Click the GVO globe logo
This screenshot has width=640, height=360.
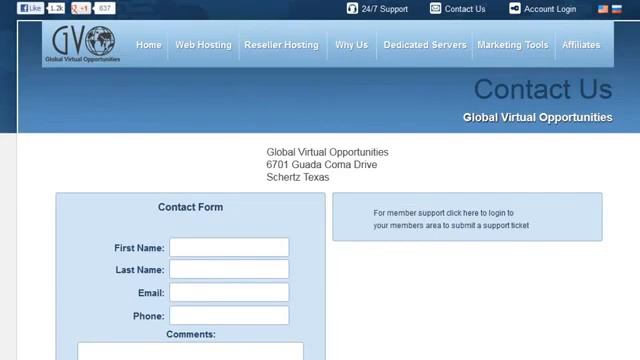point(83,44)
